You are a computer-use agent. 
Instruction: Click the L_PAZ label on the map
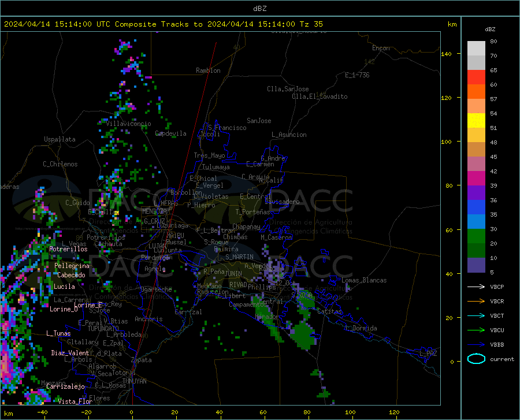click(428, 354)
